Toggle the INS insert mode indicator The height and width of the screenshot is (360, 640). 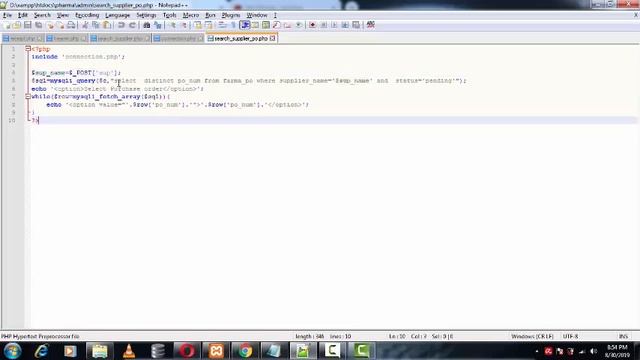623,336
